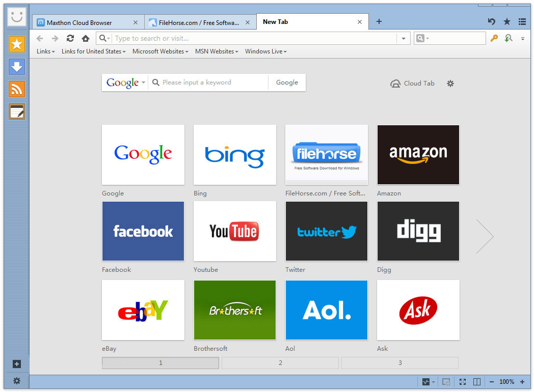Go forward to the next page
Screen dimensions: 534x392
tap(55, 39)
